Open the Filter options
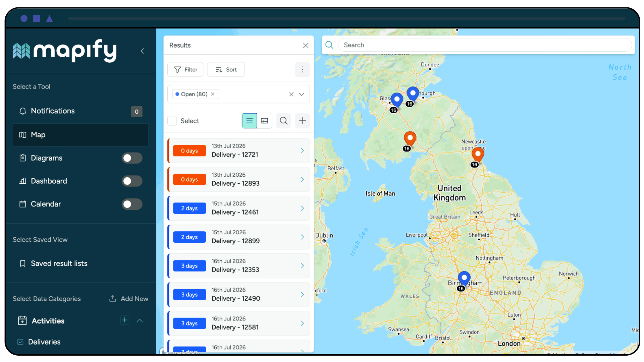 click(x=185, y=69)
